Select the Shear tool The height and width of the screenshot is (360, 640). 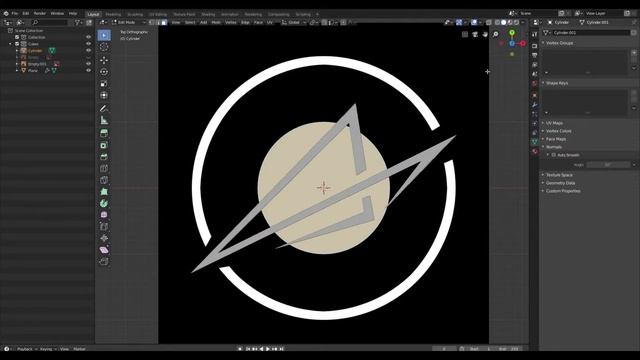point(104,250)
